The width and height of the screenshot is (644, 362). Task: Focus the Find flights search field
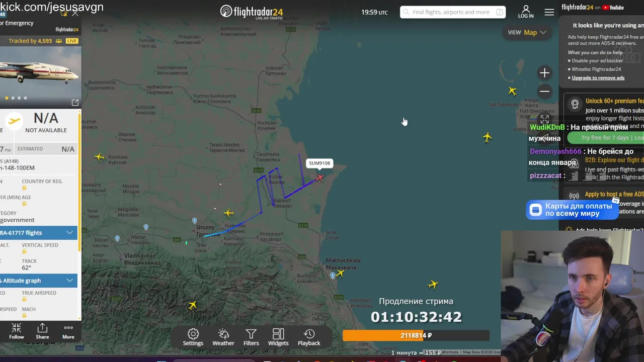[453, 12]
